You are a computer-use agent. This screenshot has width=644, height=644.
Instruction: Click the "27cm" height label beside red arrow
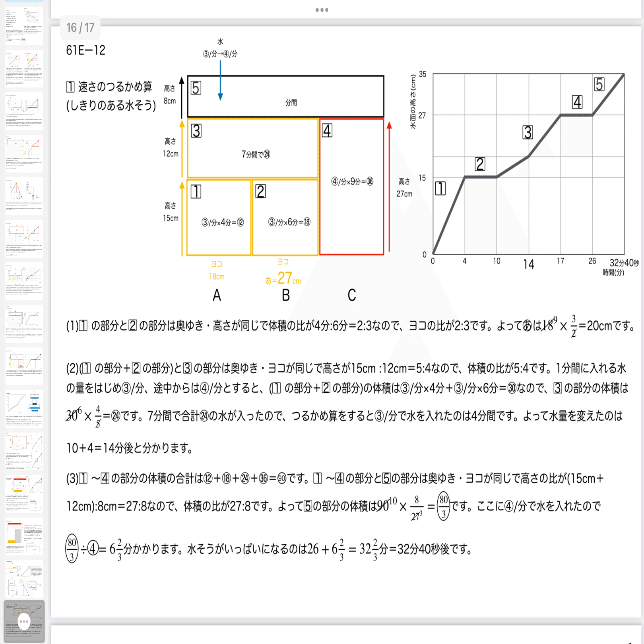pos(404,194)
